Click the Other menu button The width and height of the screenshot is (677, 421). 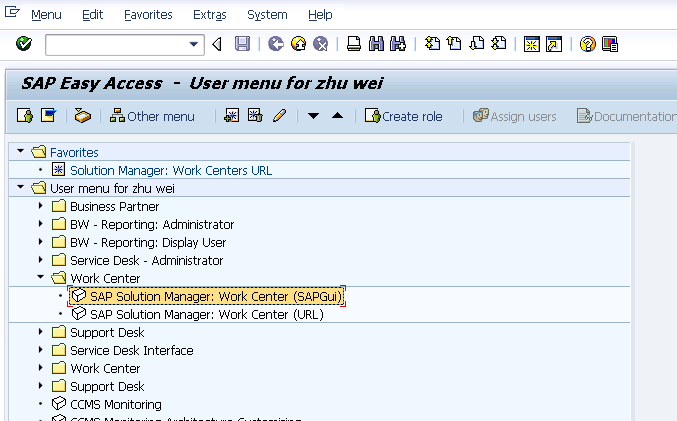tap(152, 116)
